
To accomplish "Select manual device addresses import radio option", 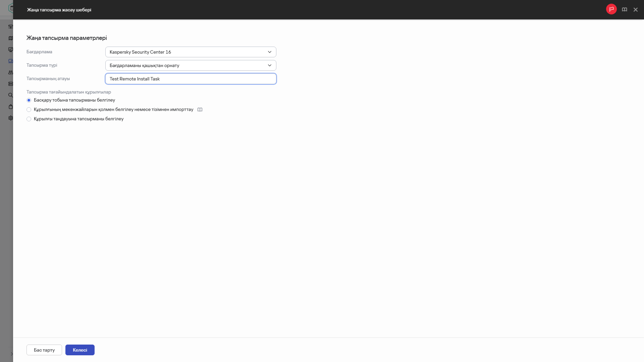I will click(x=29, y=110).
